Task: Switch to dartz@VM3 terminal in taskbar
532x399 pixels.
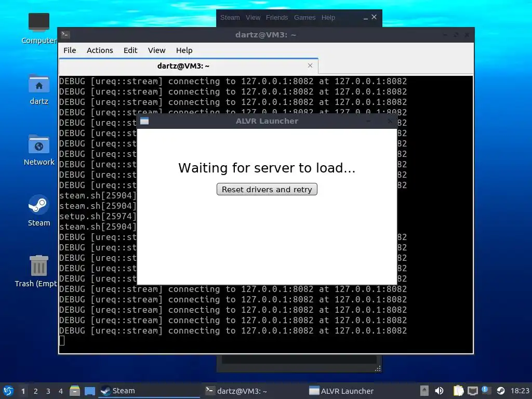Action: click(x=254, y=391)
